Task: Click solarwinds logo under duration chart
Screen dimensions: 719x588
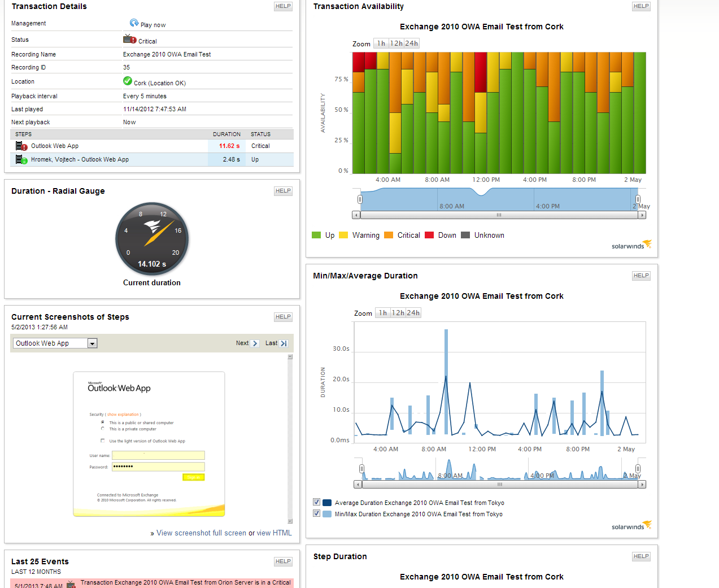Action: (x=631, y=525)
